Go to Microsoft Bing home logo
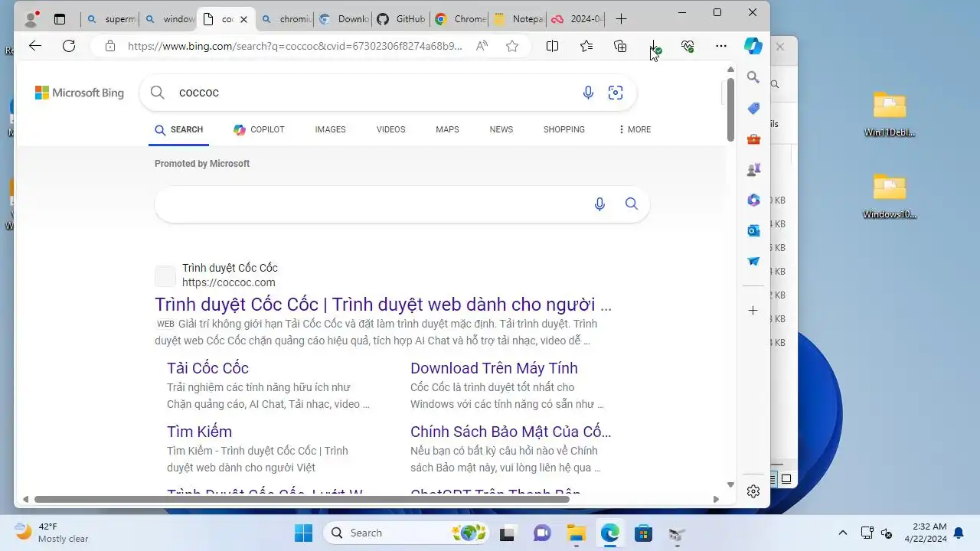Image resolution: width=980 pixels, height=551 pixels. coord(79,93)
